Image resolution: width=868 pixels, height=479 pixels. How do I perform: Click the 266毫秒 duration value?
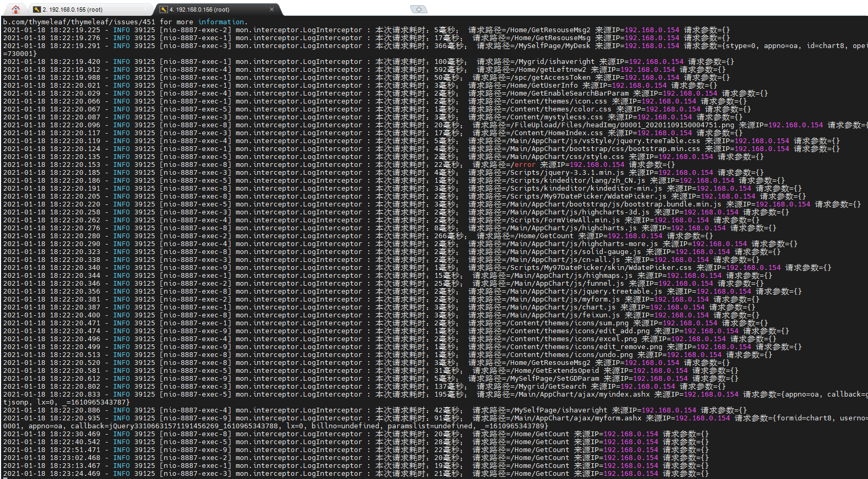pyautogui.click(x=449, y=236)
